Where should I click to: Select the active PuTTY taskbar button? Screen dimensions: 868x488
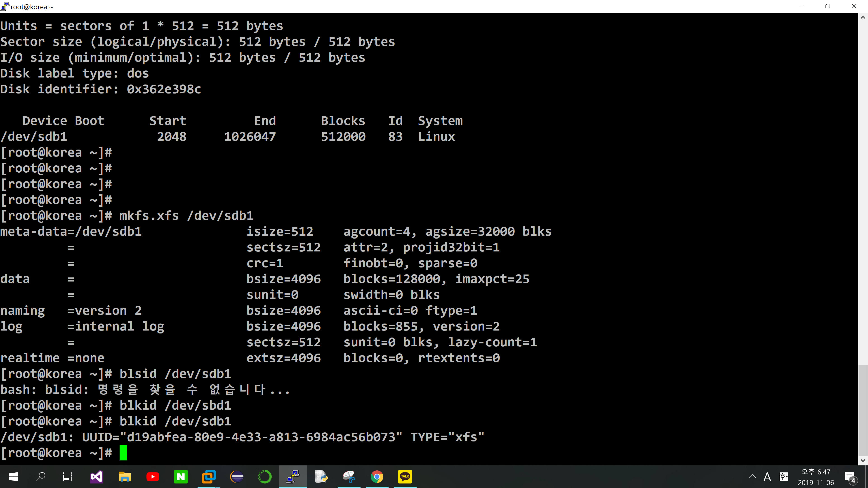point(293,476)
